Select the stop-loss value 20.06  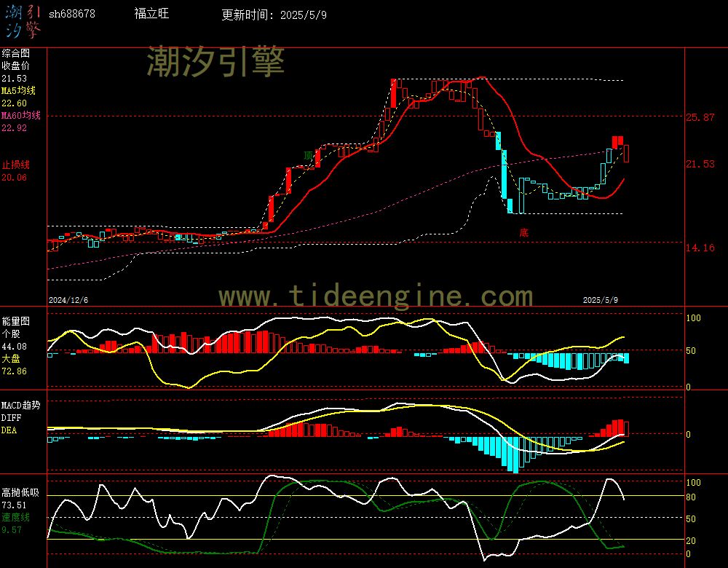point(14,178)
